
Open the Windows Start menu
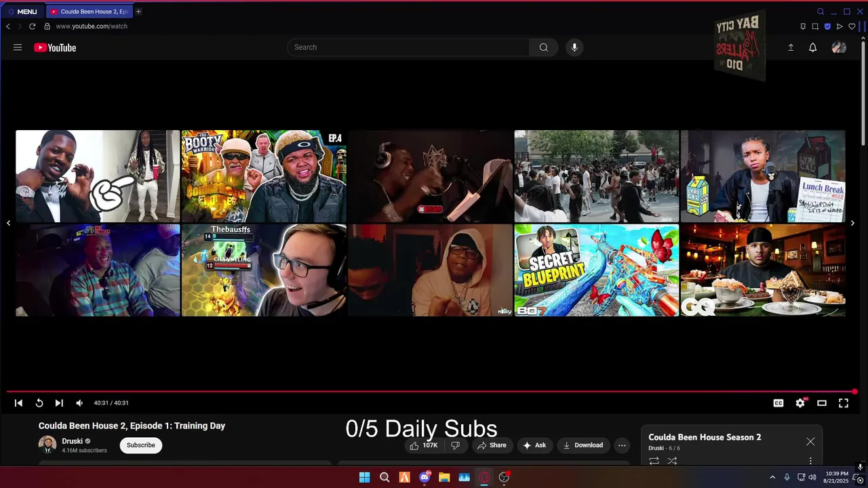pos(364,477)
